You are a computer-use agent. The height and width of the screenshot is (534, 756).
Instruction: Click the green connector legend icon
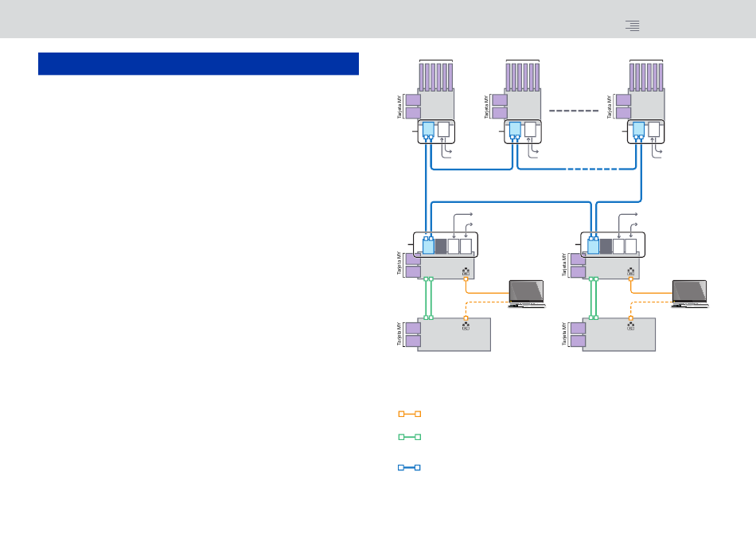coord(409,437)
